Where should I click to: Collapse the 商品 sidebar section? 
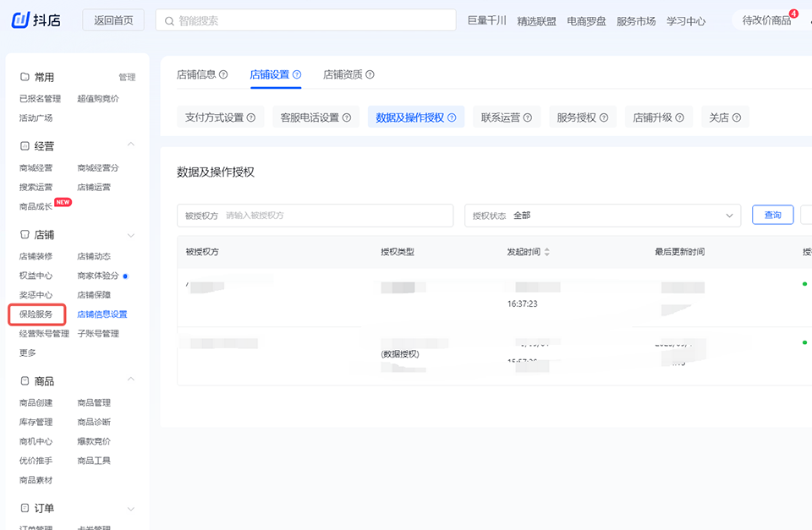click(130, 381)
